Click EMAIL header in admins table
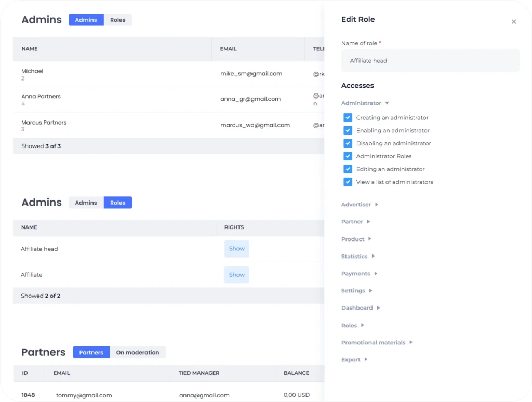The height and width of the screenshot is (402, 532). 229,49
